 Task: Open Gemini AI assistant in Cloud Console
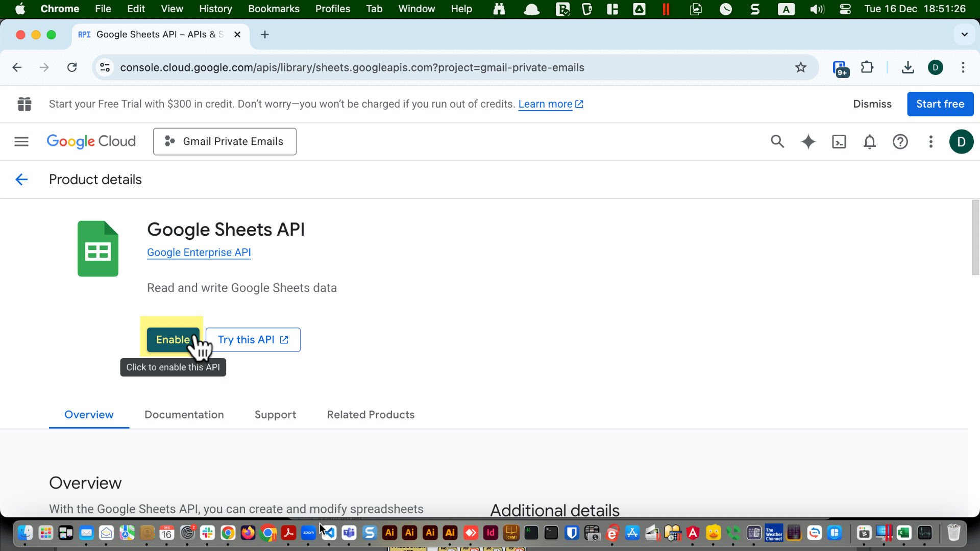click(808, 141)
